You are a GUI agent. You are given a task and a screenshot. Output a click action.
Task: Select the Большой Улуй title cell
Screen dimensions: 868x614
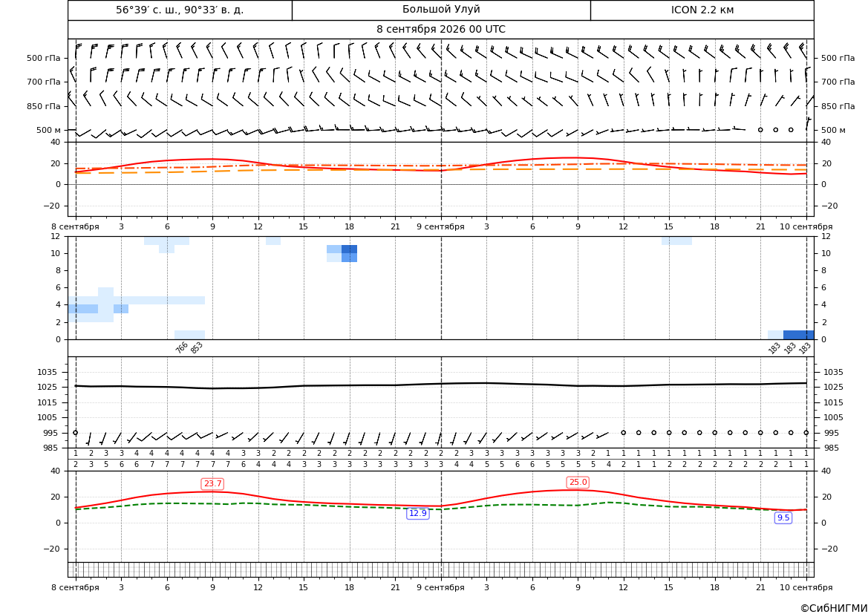441,10
